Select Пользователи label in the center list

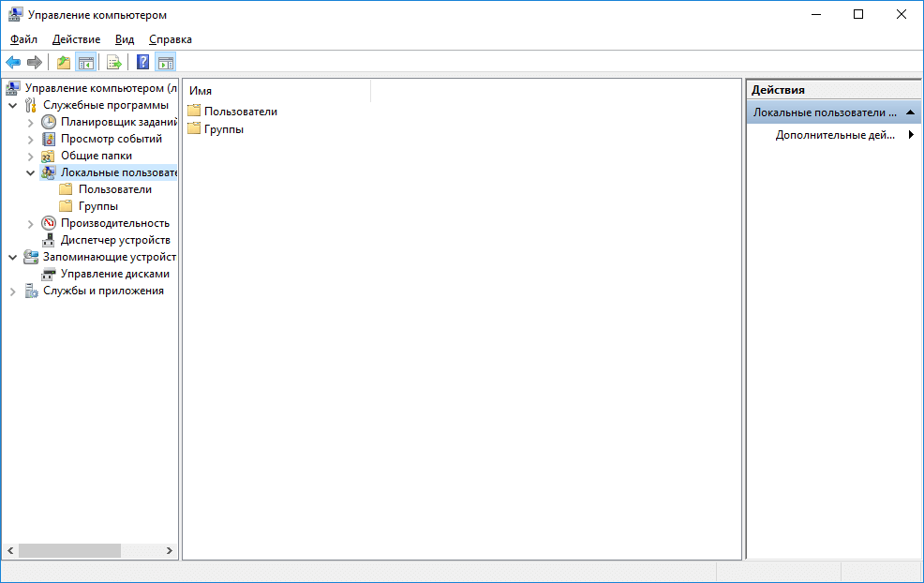pyautogui.click(x=241, y=112)
